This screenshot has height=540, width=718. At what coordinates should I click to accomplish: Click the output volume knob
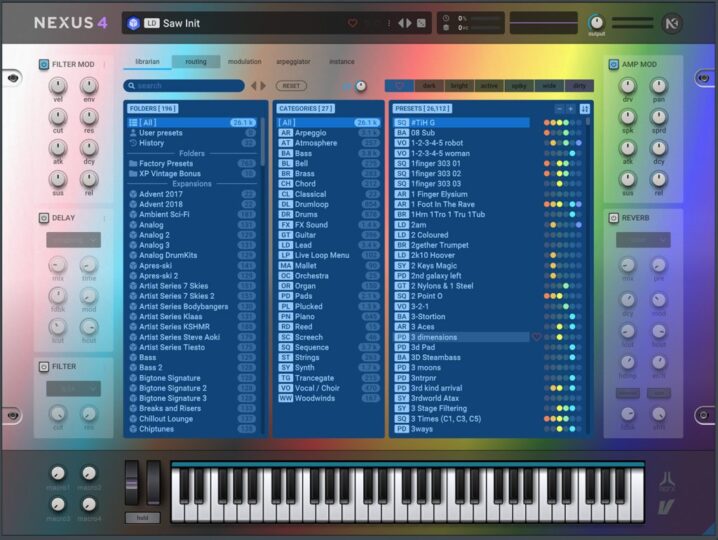coord(597,21)
